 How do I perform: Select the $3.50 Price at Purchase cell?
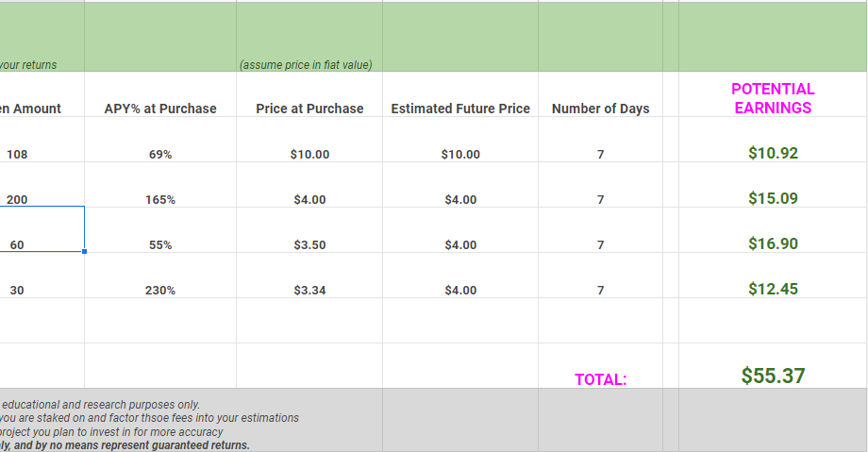coord(309,244)
